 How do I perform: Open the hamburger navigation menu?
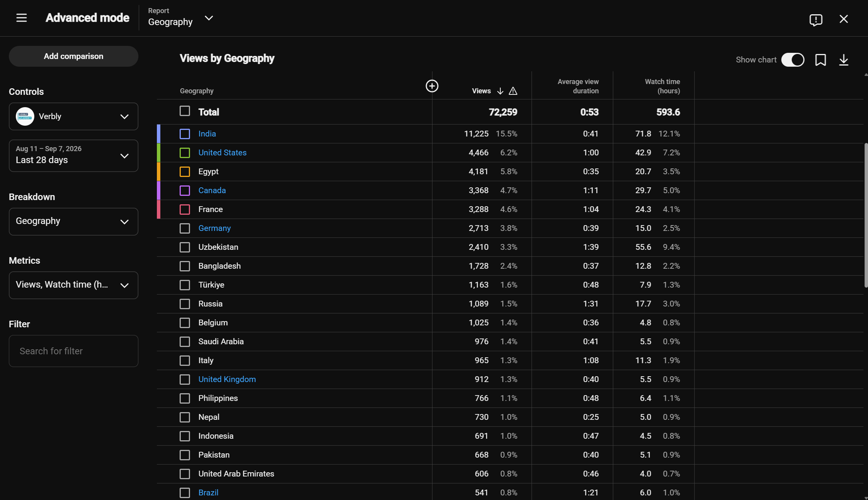click(x=22, y=18)
